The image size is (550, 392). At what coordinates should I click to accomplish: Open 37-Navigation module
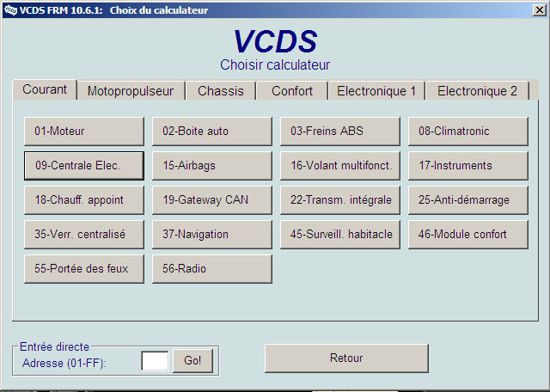pos(212,235)
